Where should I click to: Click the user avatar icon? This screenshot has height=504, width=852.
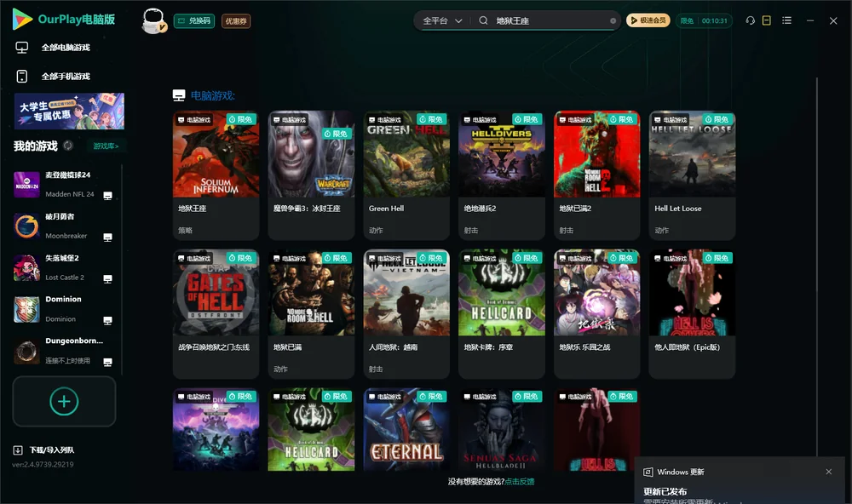153,20
